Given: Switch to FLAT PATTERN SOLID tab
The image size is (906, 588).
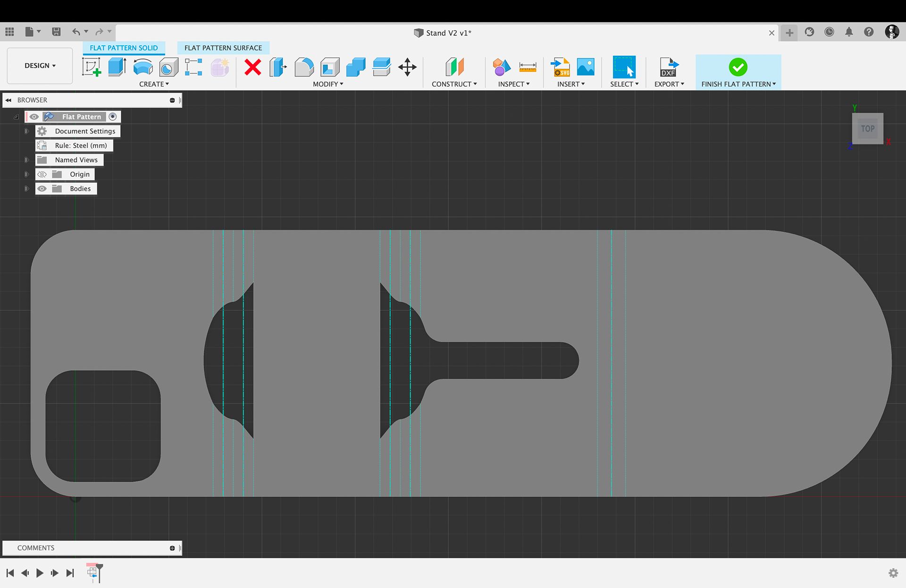Looking at the screenshot, I should pos(124,48).
